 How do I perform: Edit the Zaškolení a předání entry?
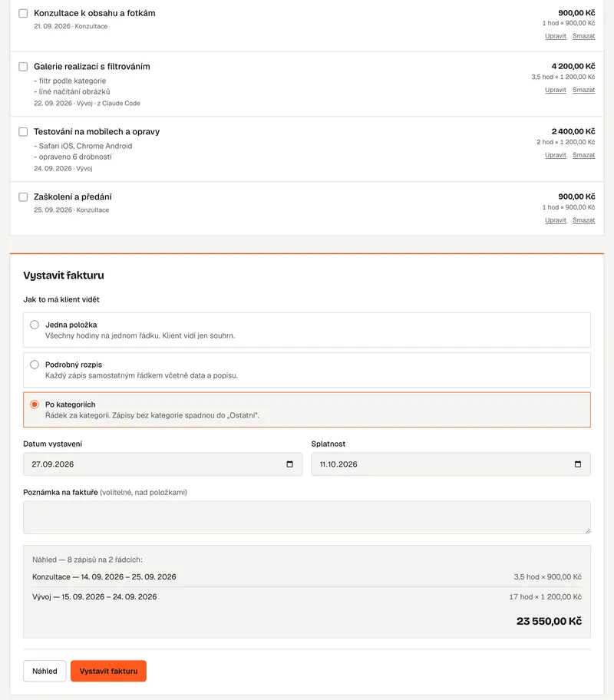tap(556, 220)
